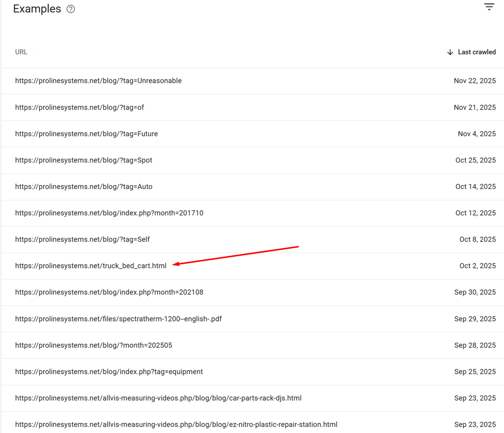
Task: Select the car-parts-rack-djs.html URL
Action: (x=158, y=398)
